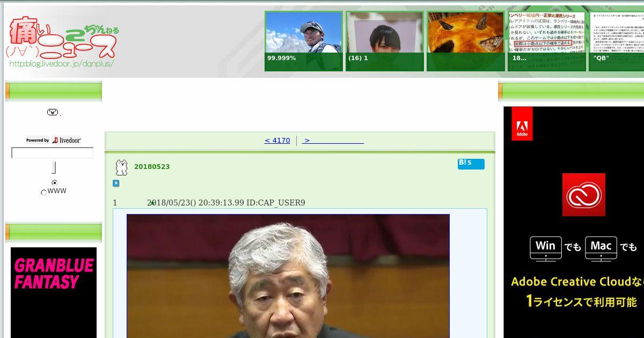Image resolution: width=644 pixels, height=338 pixels.
Task: Click the site logo in the header
Action: pyautogui.click(x=62, y=42)
